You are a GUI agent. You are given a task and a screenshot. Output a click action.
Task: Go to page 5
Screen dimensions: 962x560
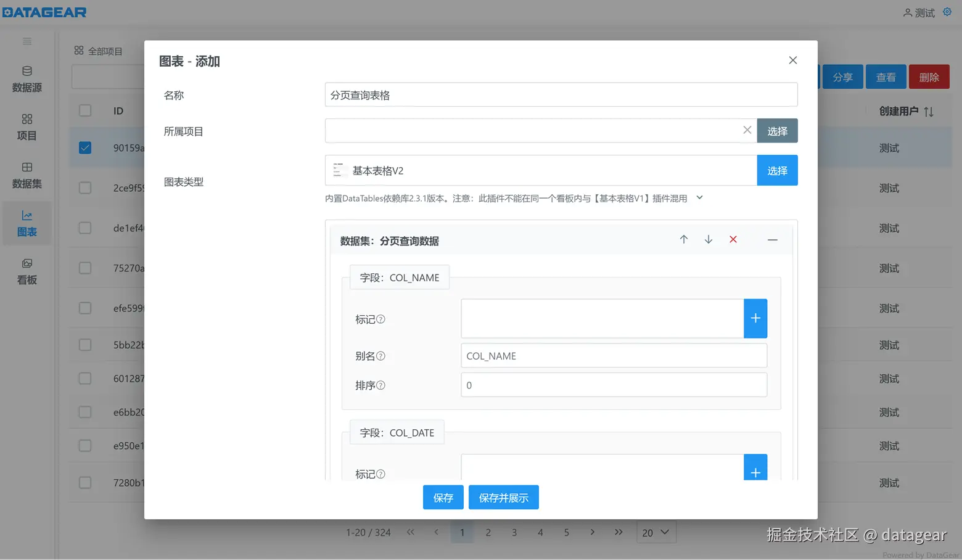pyautogui.click(x=567, y=532)
